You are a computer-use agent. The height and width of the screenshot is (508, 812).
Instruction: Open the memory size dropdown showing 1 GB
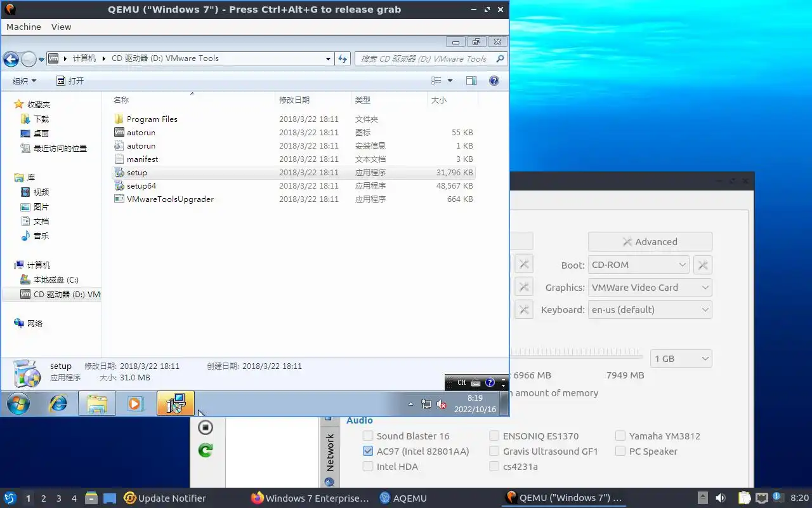tap(681, 358)
